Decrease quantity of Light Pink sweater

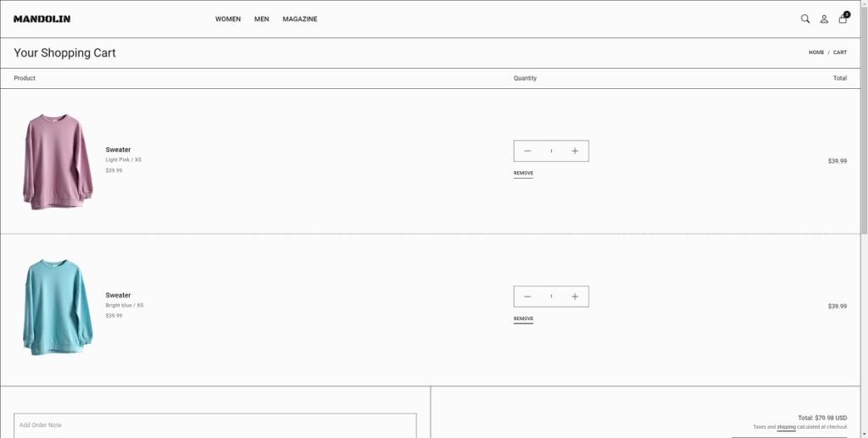(527, 151)
